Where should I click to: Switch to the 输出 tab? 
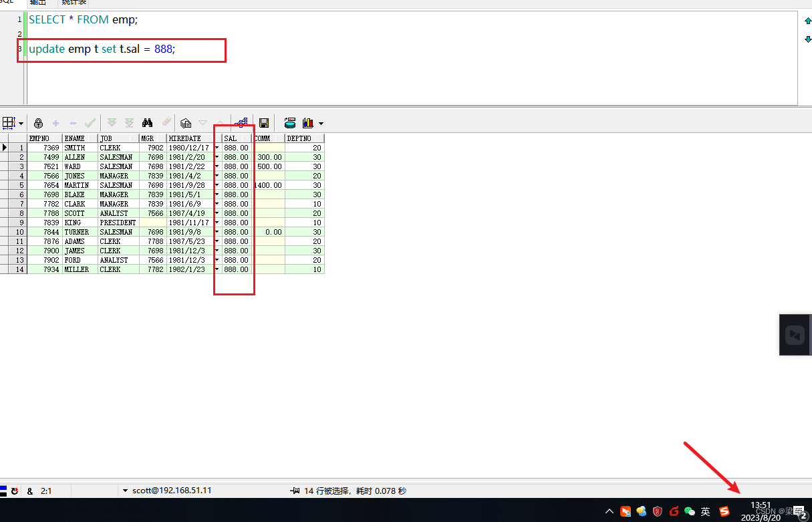[x=38, y=3]
